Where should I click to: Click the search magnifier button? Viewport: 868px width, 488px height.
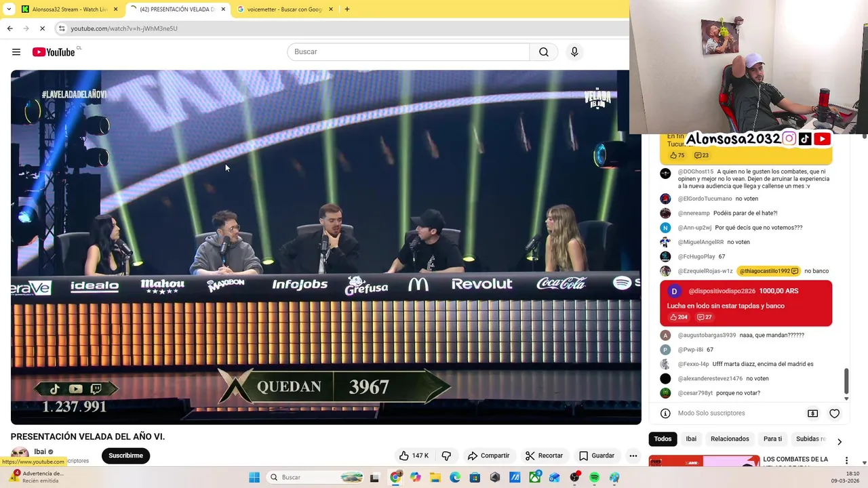click(544, 52)
